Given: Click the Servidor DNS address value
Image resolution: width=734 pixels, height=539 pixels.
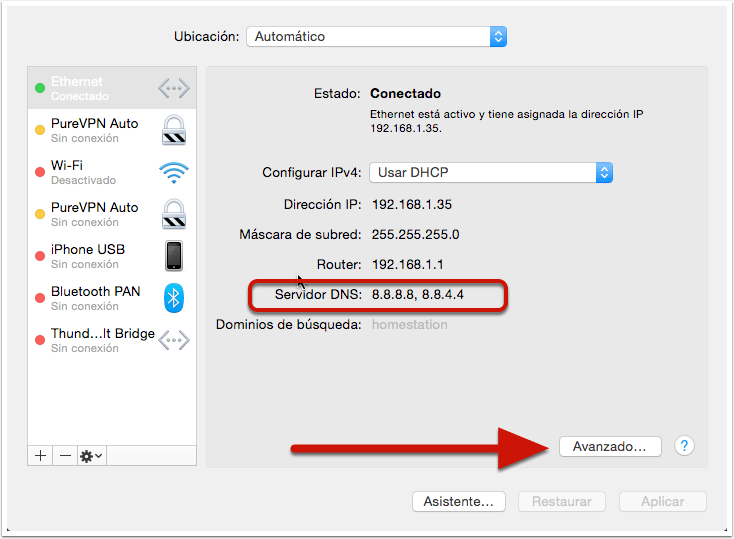Looking at the screenshot, I should point(418,296).
